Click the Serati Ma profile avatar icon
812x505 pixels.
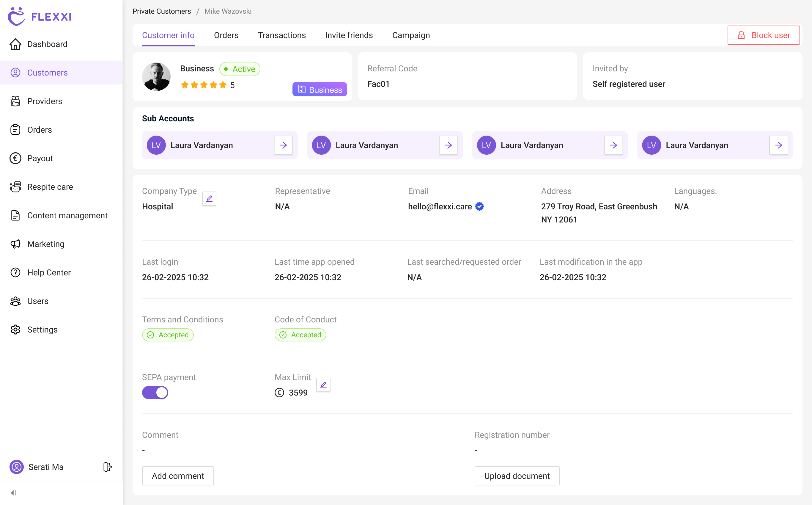coord(16,467)
